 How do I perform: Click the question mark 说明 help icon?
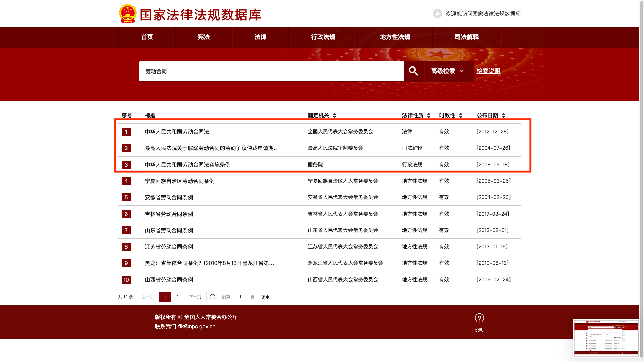pos(479,318)
